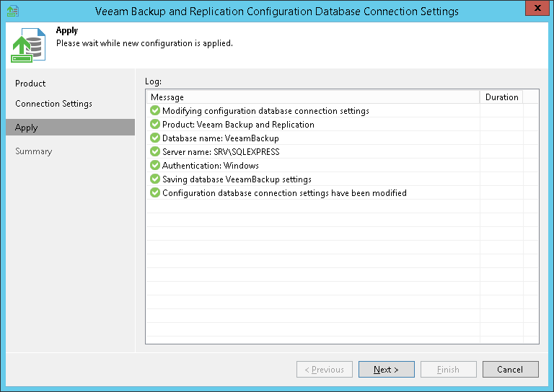The width and height of the screenshot is (554, 392).
Task: Click green check next to Database name
Action: (154, 138)
